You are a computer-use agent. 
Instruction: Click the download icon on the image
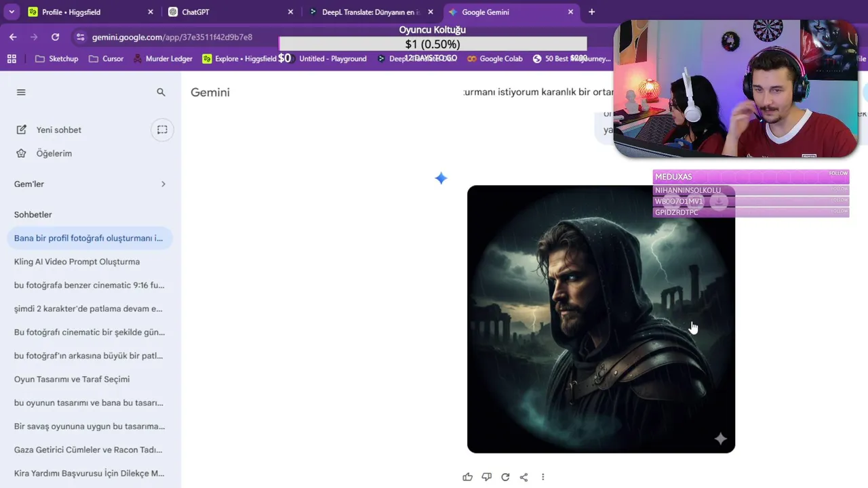click(x=719, y=201)
